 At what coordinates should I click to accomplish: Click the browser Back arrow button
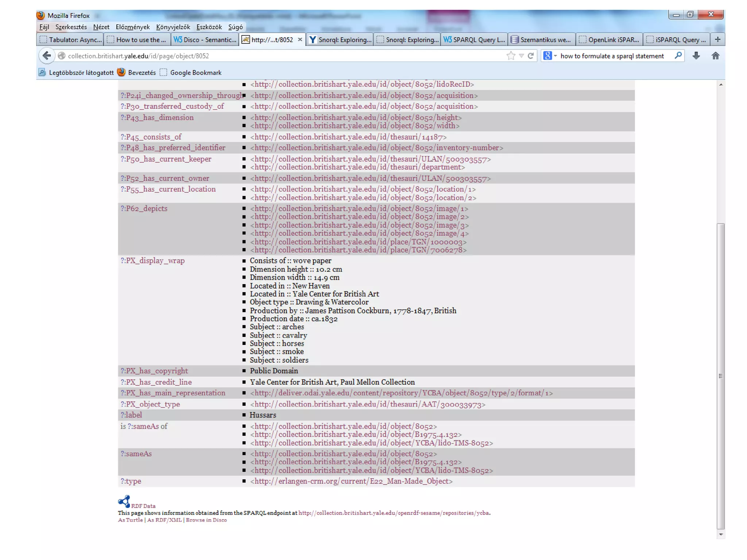[47, 56]
